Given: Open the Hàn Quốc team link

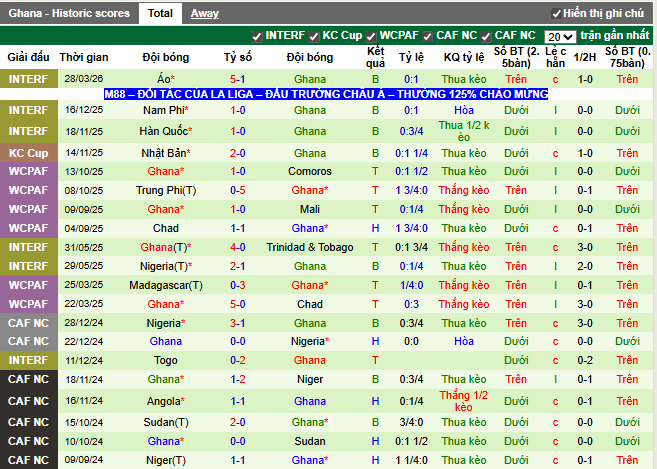Looking at the screenshot, I should coord(165,131).
